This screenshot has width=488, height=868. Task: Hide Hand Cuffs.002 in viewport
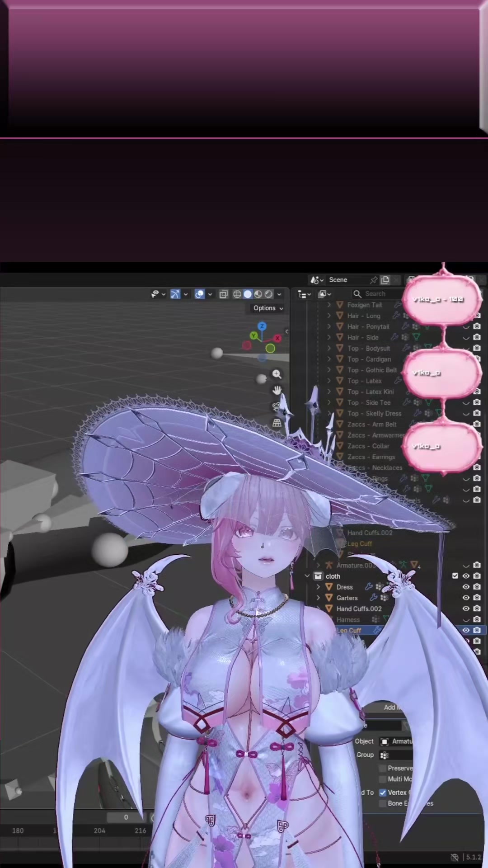[x=466, y=609]
